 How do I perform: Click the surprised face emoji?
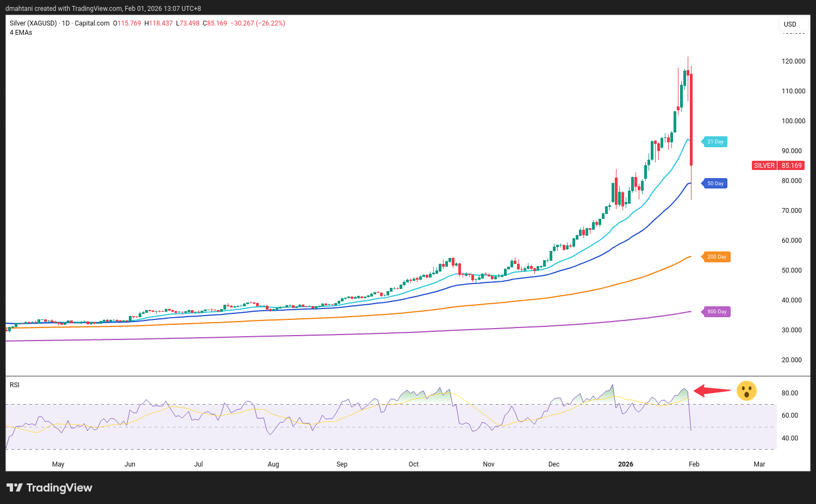(746, 390)
